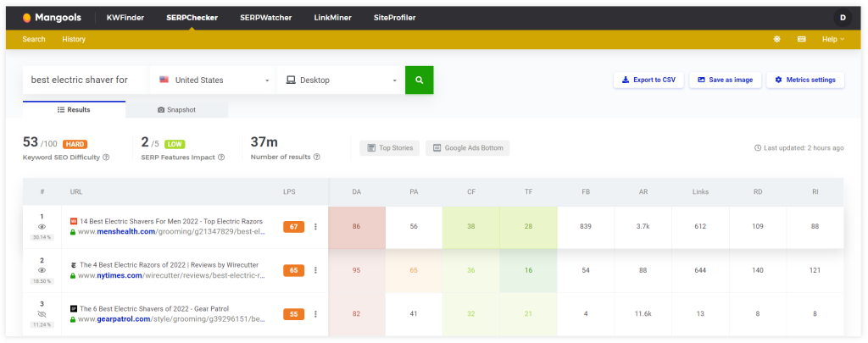Open the keyboard shortcuts icon in yellow bar
This screenshot has height=343, width=868.
click(801, 39)
